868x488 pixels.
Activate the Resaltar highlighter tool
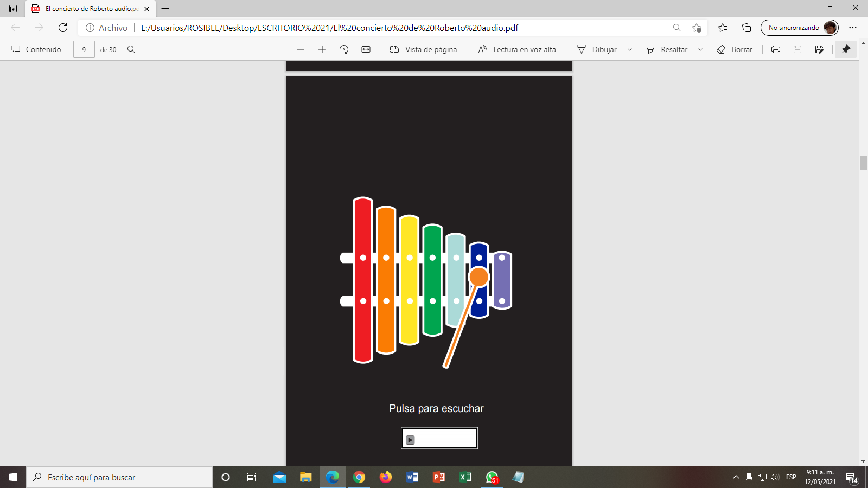[x=667, y=49]
